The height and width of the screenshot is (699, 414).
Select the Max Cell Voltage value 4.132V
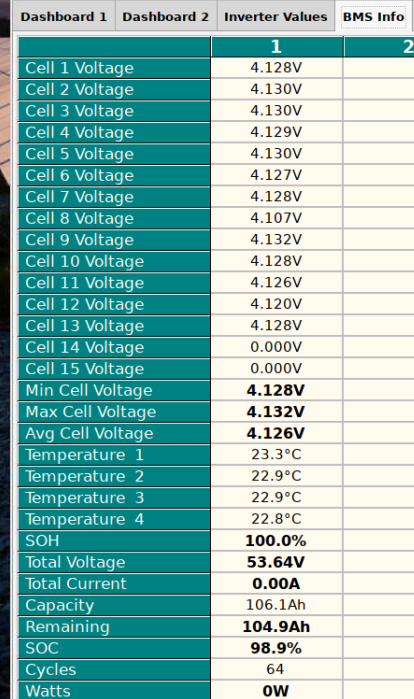click(276, 412)
